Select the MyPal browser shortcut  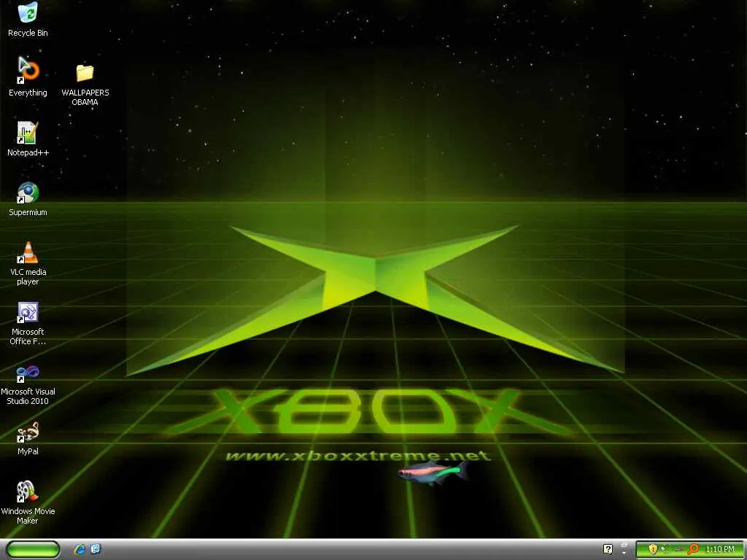28,438
